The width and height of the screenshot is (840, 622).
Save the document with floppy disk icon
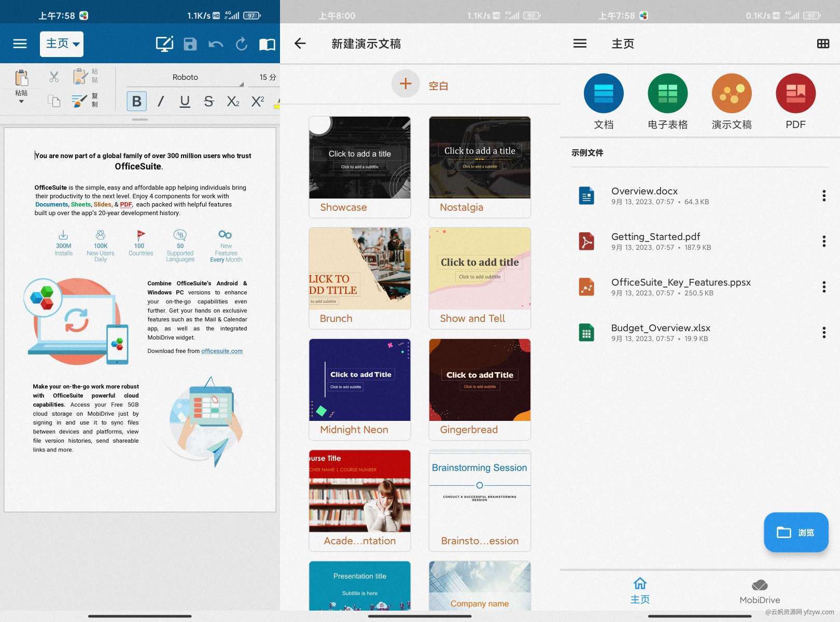[190, 44]
